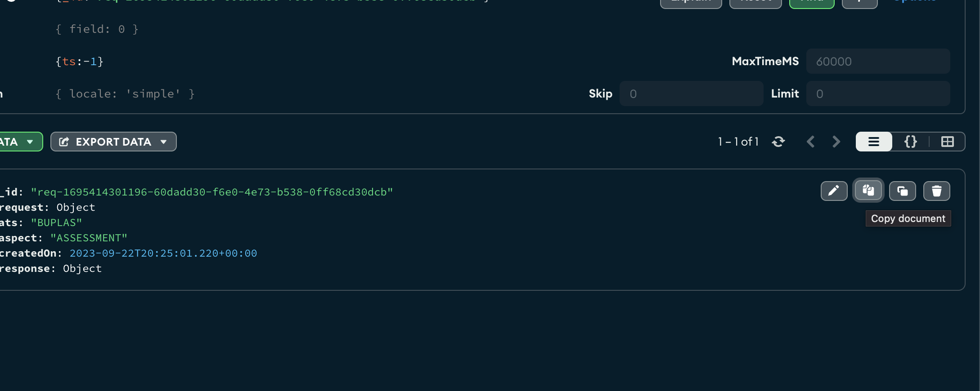This screenshot has height=391, width=980.
Task: Click the _id value of the document
Action: coord(211,192)
